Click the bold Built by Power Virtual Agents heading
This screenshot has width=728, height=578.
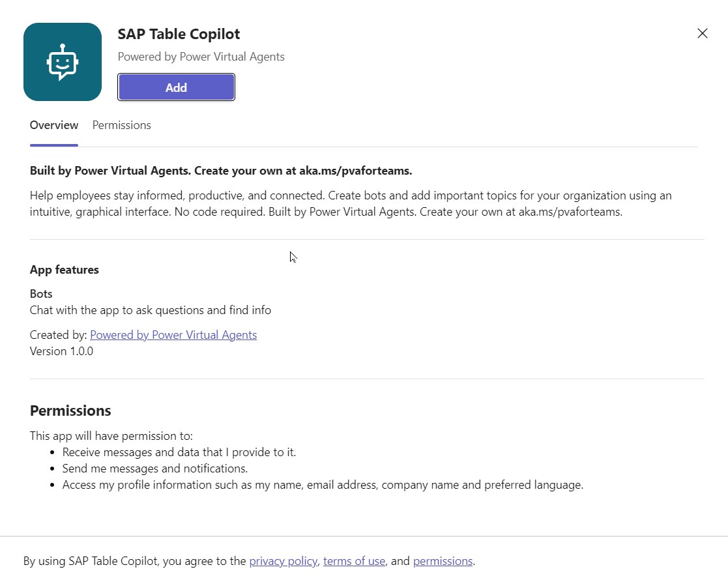coord(221,171)
